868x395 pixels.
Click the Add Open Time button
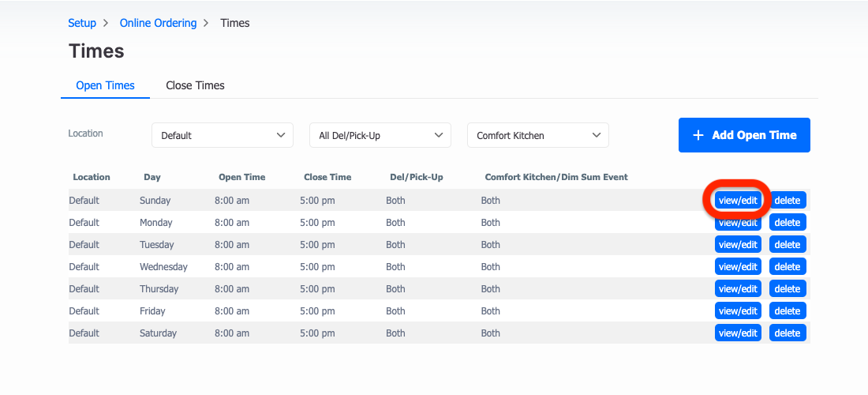(x=744, y=135)
